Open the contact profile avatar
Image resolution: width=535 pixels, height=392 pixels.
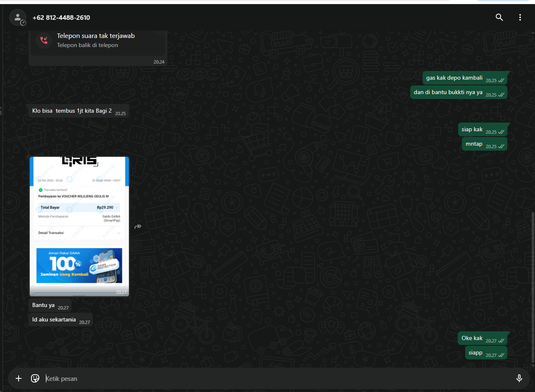pos(18,17)
